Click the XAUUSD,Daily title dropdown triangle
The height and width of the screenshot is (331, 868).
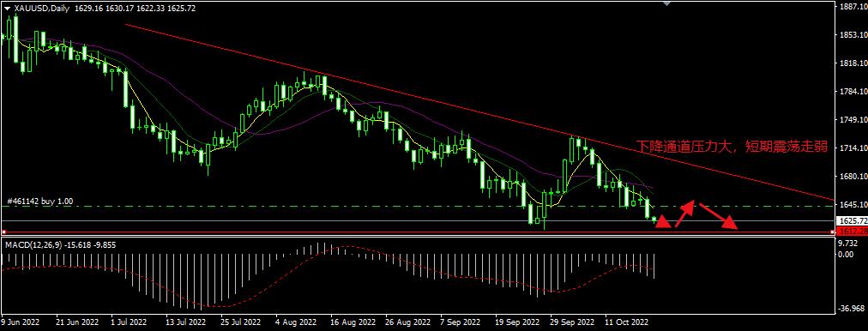click(7, 9)
